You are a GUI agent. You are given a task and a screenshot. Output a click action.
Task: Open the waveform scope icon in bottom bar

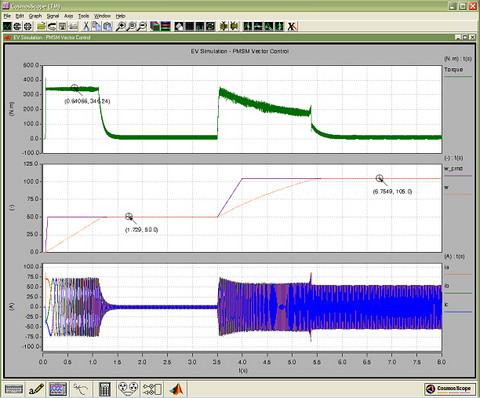58,389
